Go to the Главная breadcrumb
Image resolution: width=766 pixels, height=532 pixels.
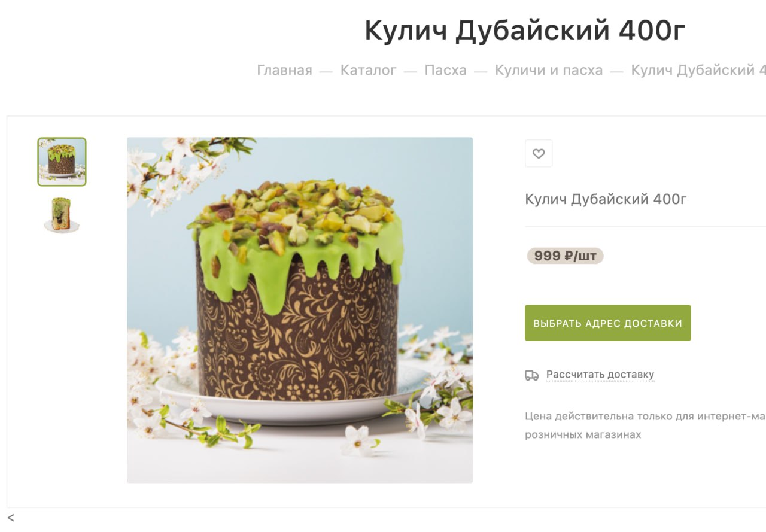coord(285,70)
